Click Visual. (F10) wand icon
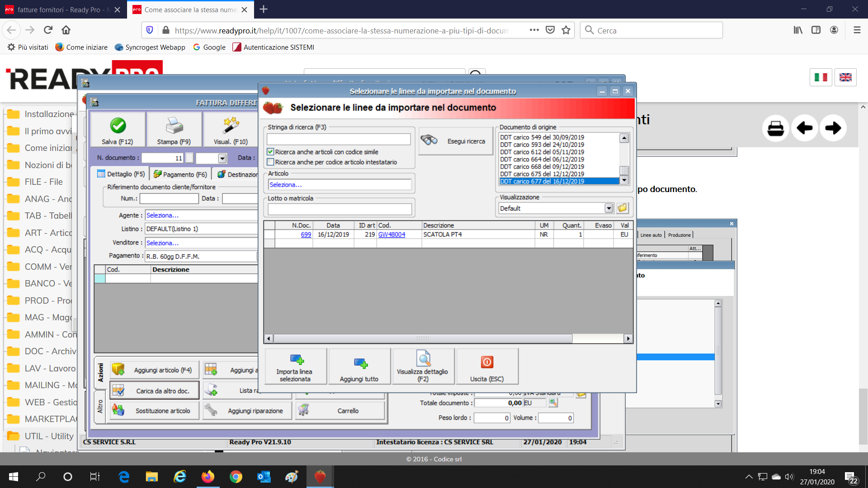This screenshot has width=868, height=488. pos(231,129)
